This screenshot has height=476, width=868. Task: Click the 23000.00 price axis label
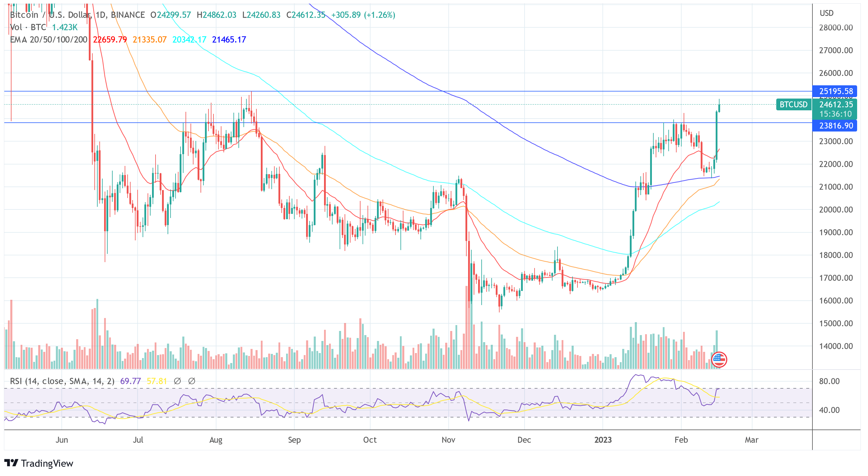[x=836, y=141]
